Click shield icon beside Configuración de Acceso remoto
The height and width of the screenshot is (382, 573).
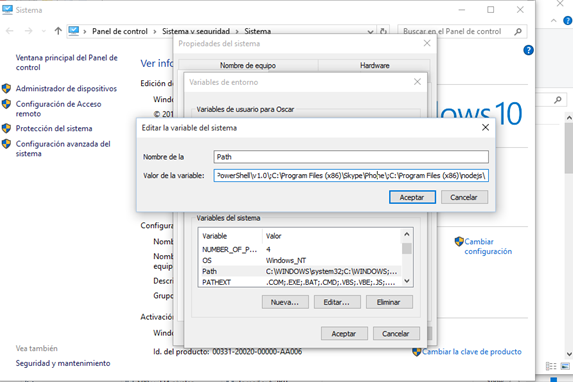[x=6, y=104]
